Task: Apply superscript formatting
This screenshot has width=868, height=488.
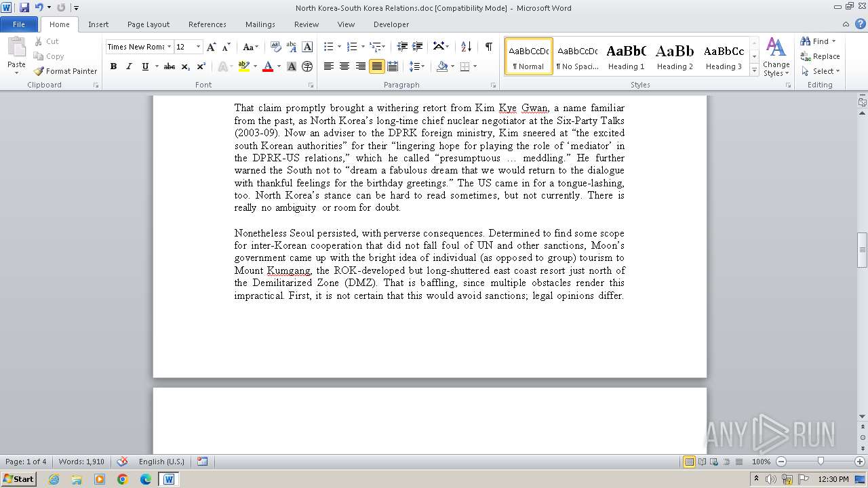Action: 201,66
